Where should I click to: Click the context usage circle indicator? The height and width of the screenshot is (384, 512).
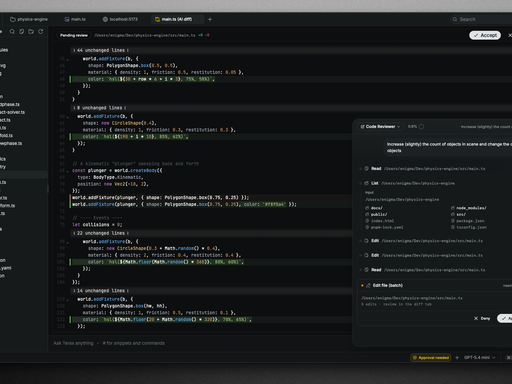coord(421,127)
